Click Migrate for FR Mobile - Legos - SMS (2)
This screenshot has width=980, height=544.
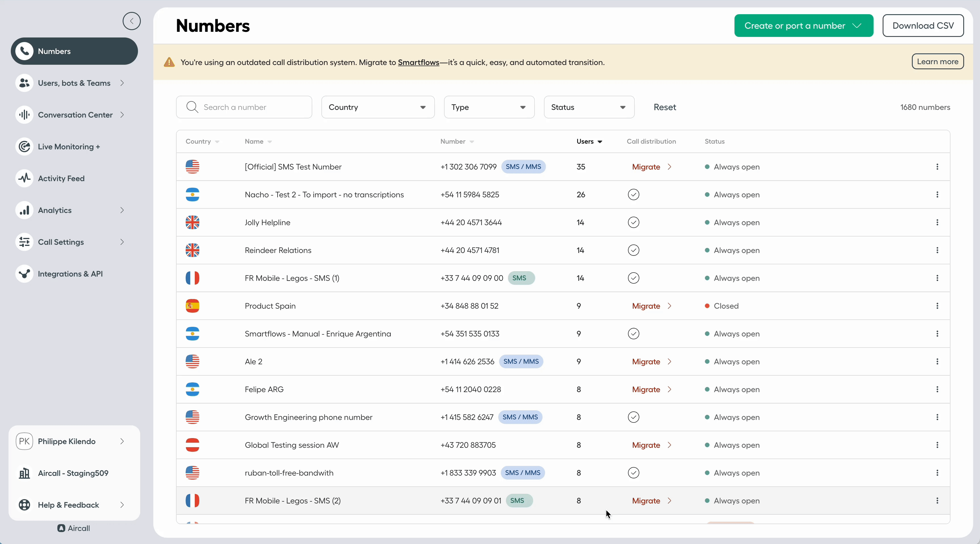click(x=651, y=501)
